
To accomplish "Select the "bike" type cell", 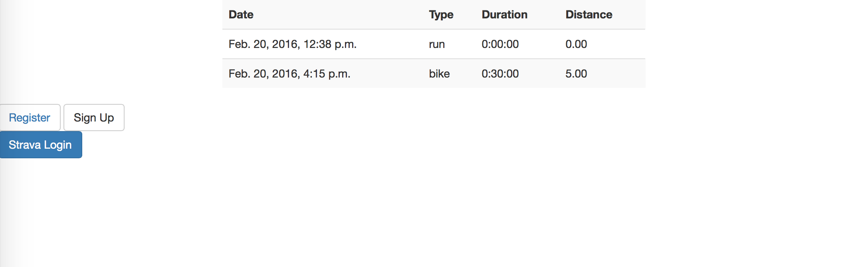I will pos(439,74).
